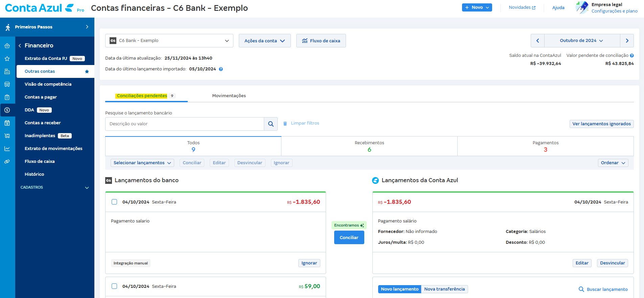Open the cash register icon in the sidebar

7,71
